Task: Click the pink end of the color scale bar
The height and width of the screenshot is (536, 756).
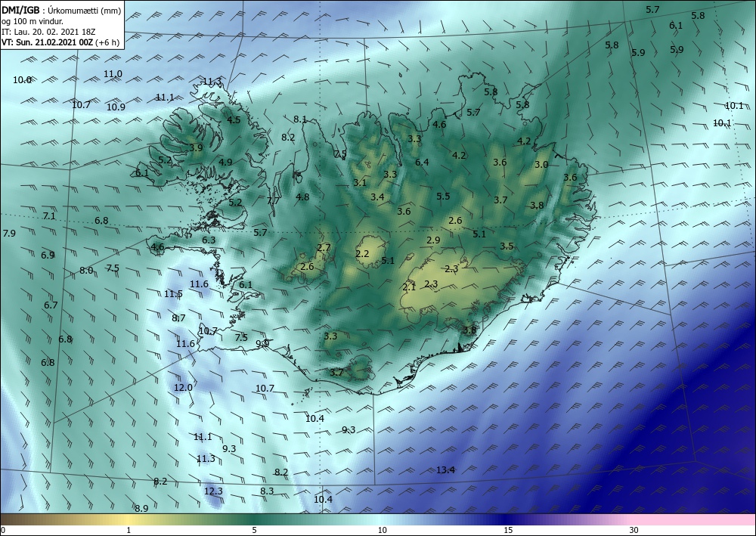Action: pyautogui.click(x=694, y=519)
